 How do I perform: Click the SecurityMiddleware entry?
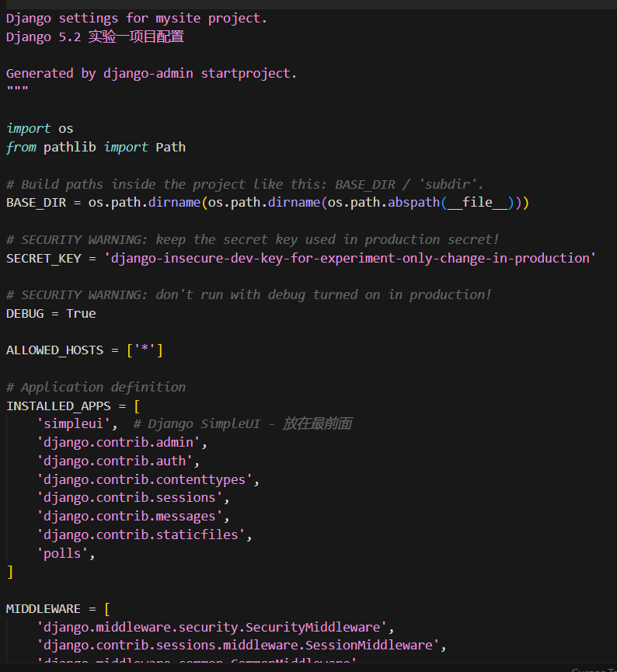coord(212,628)
